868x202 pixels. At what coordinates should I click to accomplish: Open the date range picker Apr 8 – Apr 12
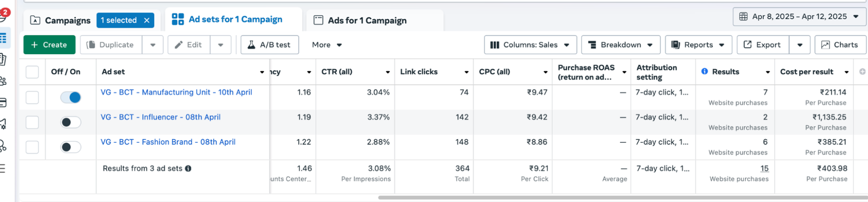[x=799, y=16]
